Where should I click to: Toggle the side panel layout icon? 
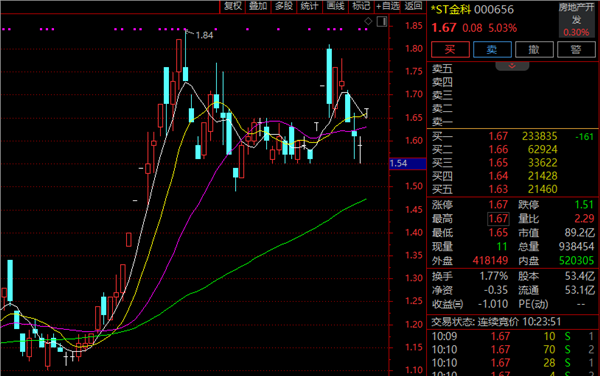382,21
